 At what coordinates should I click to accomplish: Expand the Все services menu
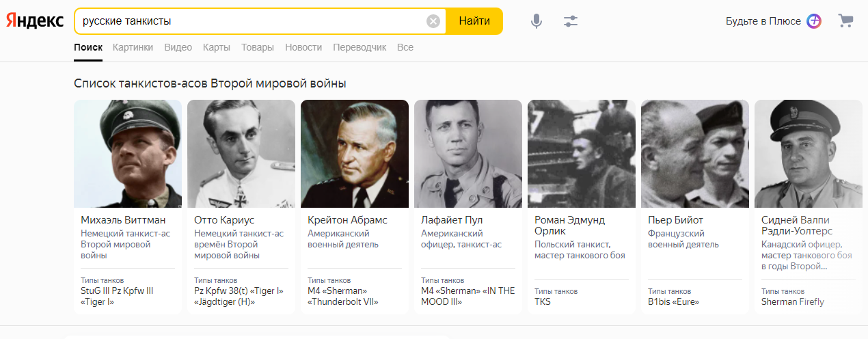[405, 47]
